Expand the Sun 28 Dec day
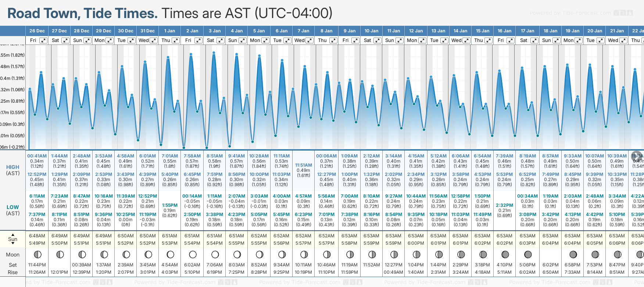644x287 pixels. (87, 40)
